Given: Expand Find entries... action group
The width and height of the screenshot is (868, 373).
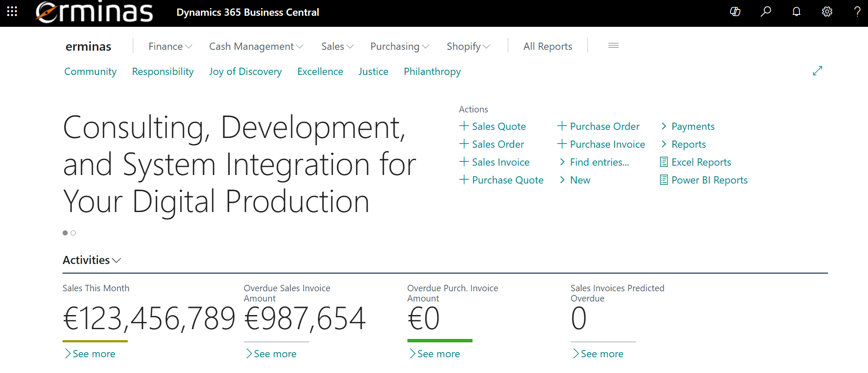Looking at the screenshot, I should click(x=594, y=162).
